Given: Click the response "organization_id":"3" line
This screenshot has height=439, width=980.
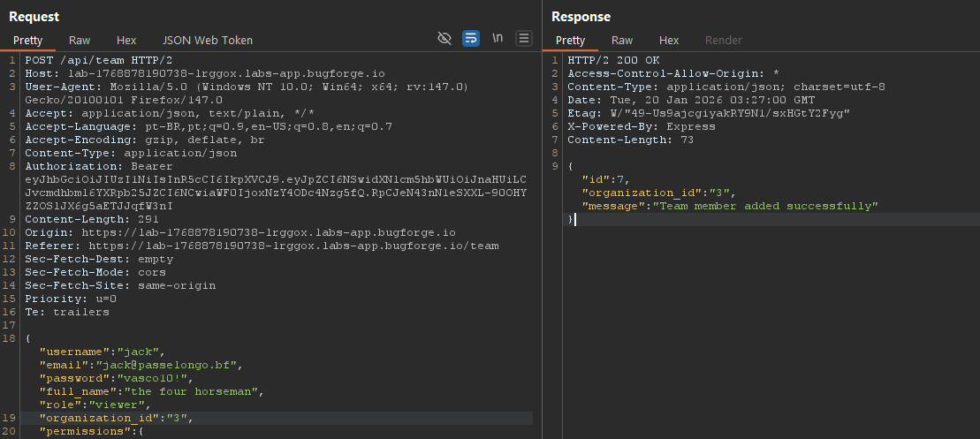Looking at the screenshot, I should point(658,193).
